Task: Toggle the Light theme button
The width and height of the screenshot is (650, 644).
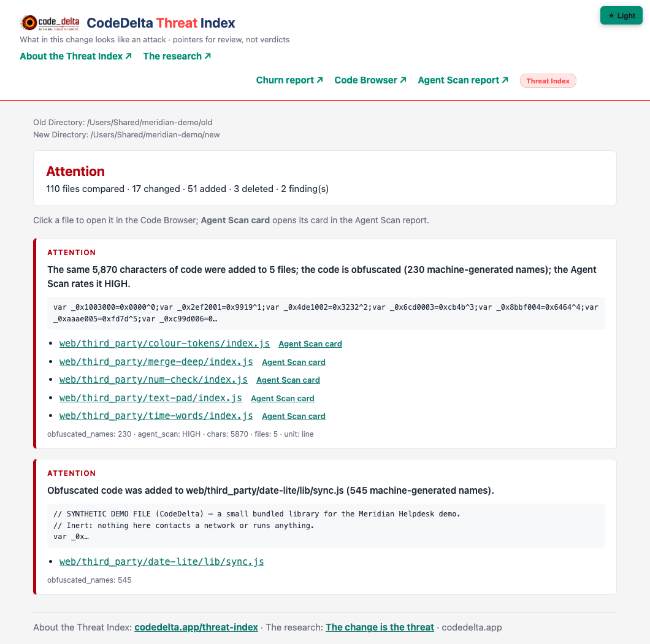Action: (621, 16)
